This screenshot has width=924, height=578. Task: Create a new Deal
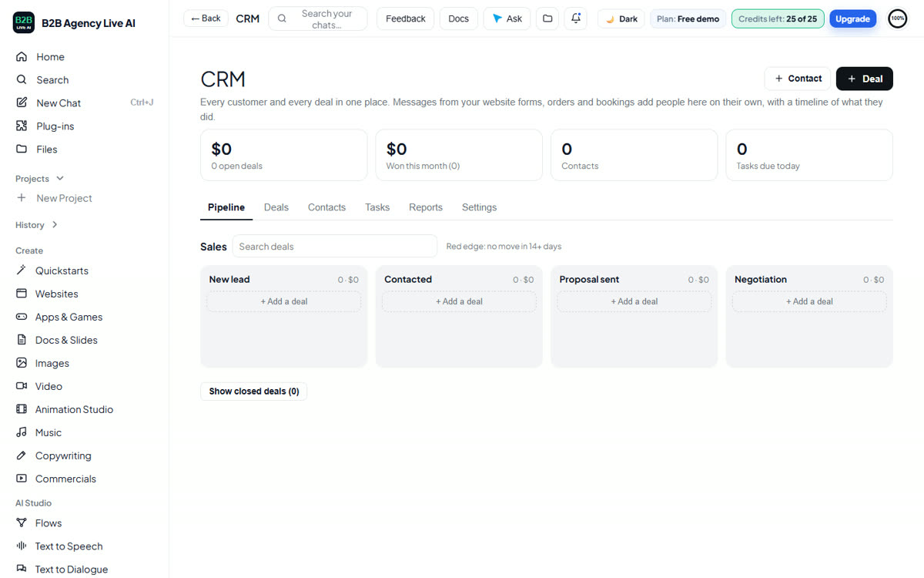tap(865, 79)
